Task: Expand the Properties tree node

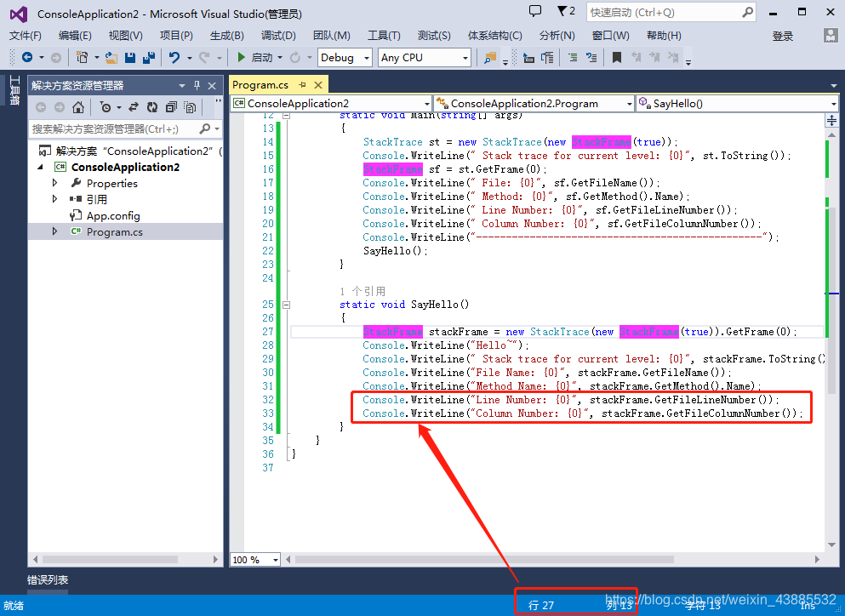Action: pyautogui.click(x=54, y=183)
